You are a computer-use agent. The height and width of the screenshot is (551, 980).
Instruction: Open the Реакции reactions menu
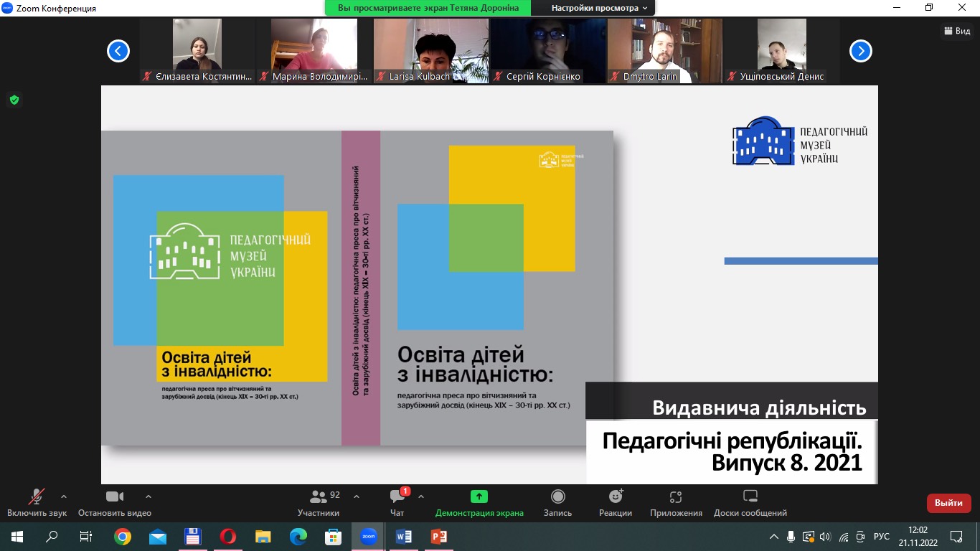pyautogui.click(x=616, y=502)
